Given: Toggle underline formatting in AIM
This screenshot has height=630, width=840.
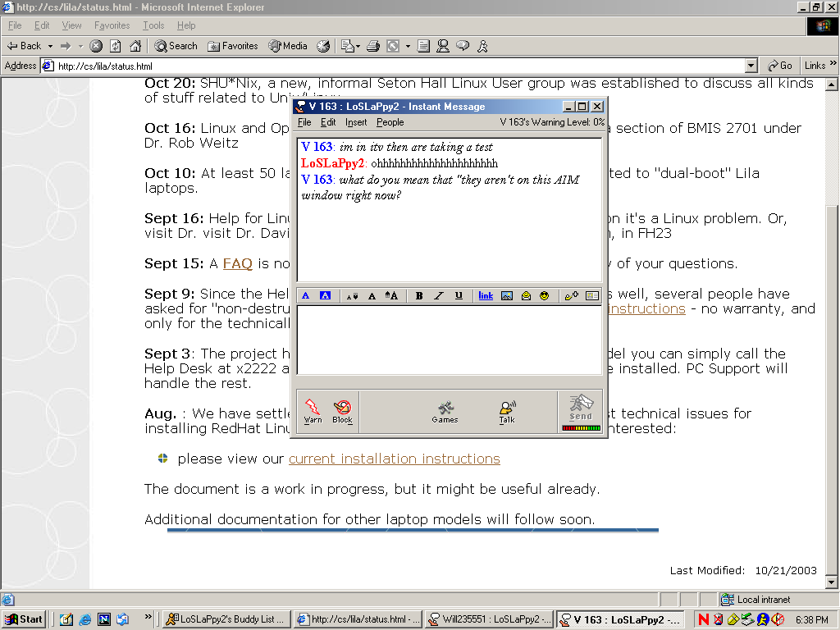Looking at the screenshot, I should coord(459,295).
